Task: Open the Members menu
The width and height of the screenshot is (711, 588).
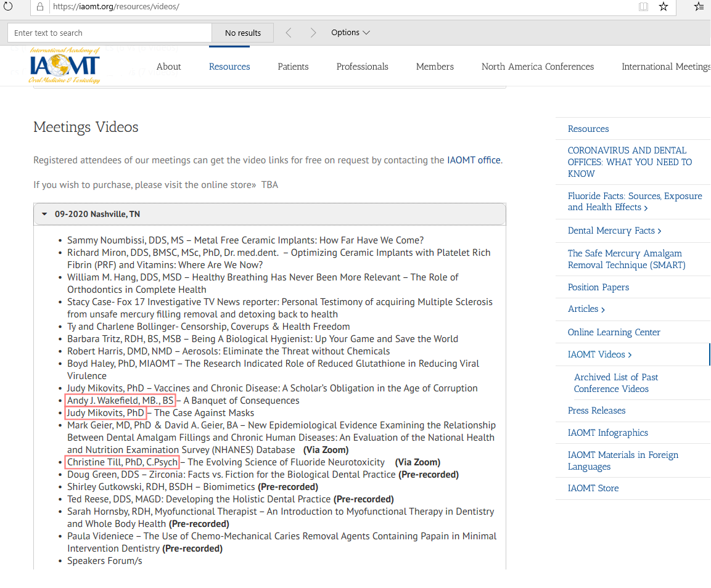Action: click(435, 67)
